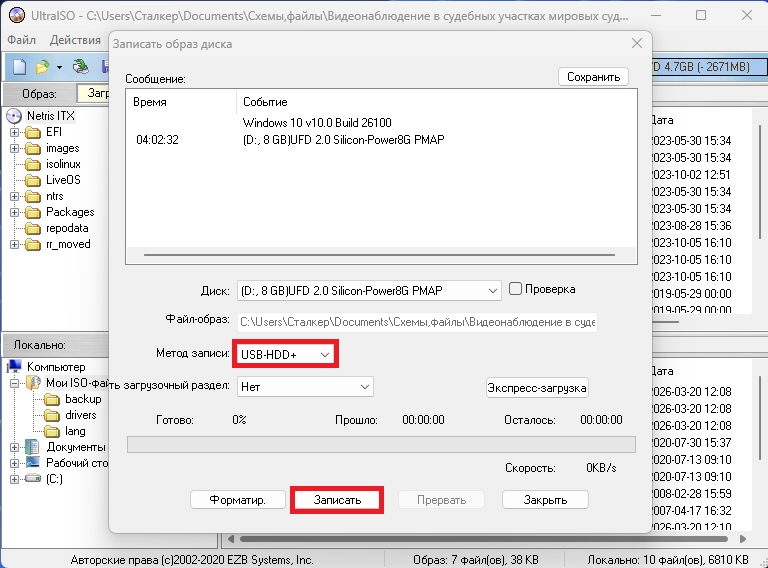Close the Записать образ диска dialog with X

[x=637, y=44]
